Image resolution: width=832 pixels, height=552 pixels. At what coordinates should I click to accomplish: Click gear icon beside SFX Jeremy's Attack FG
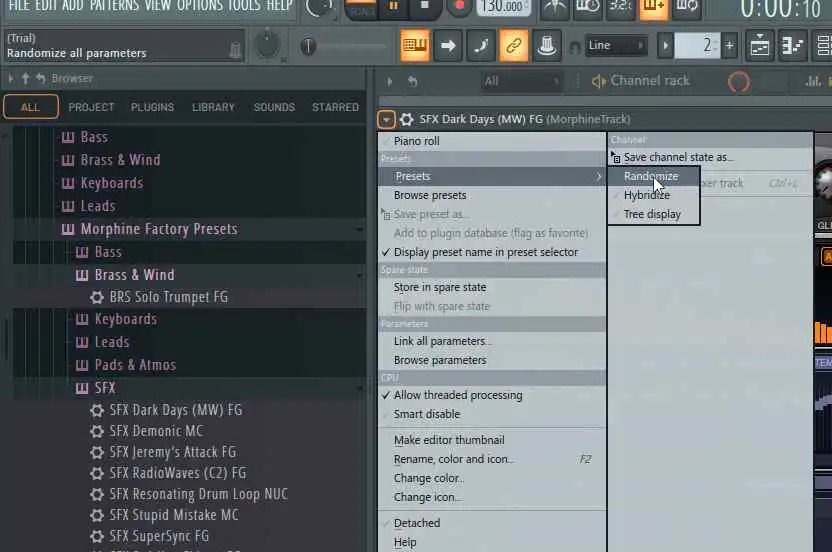97,452
